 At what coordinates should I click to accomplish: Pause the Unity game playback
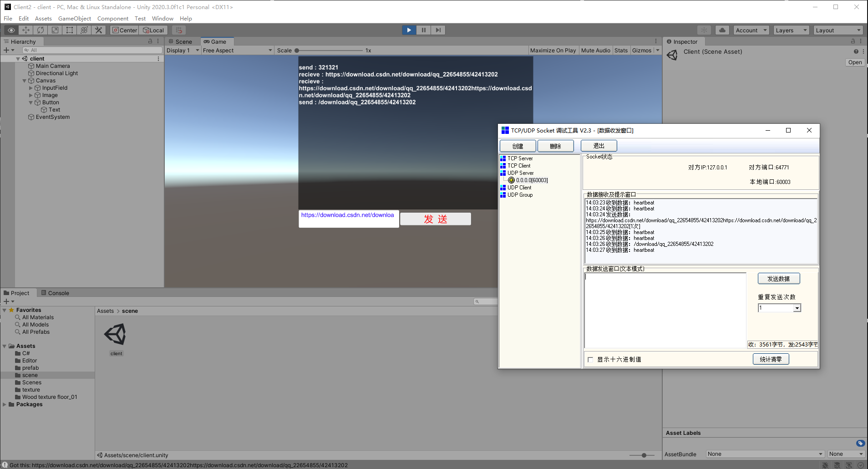(423, 30)
